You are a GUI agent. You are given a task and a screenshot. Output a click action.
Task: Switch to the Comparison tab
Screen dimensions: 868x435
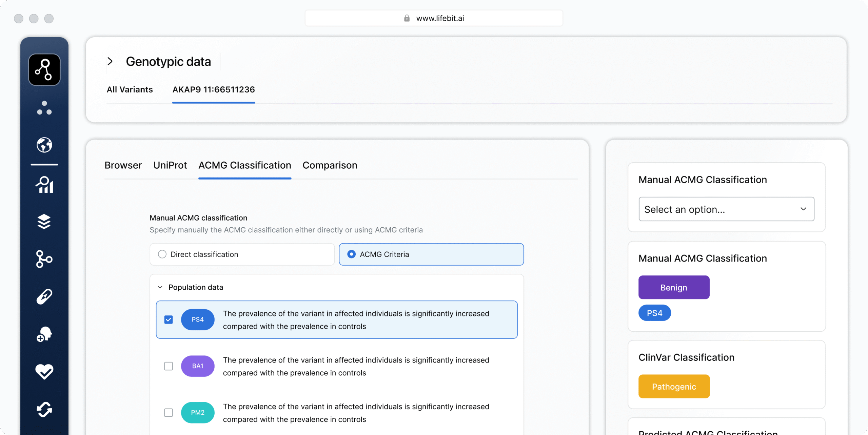330,165
